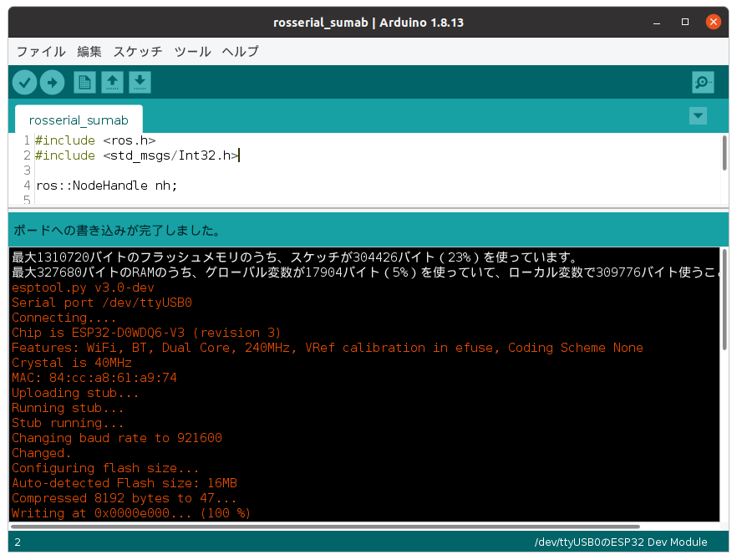Maximize the Arduino window
The width and height of the screenshot is (737, 560).
pos(685,22)
